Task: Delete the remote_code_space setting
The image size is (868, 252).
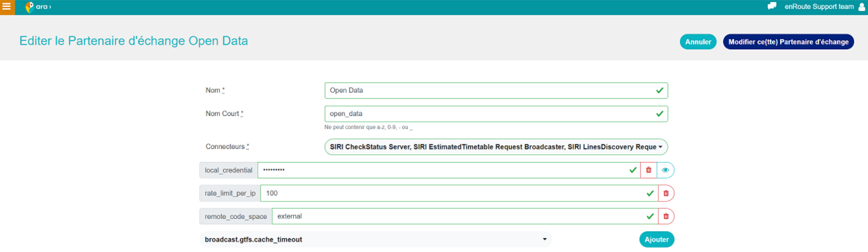Action: pyautogui.click(x=666, y=216)
